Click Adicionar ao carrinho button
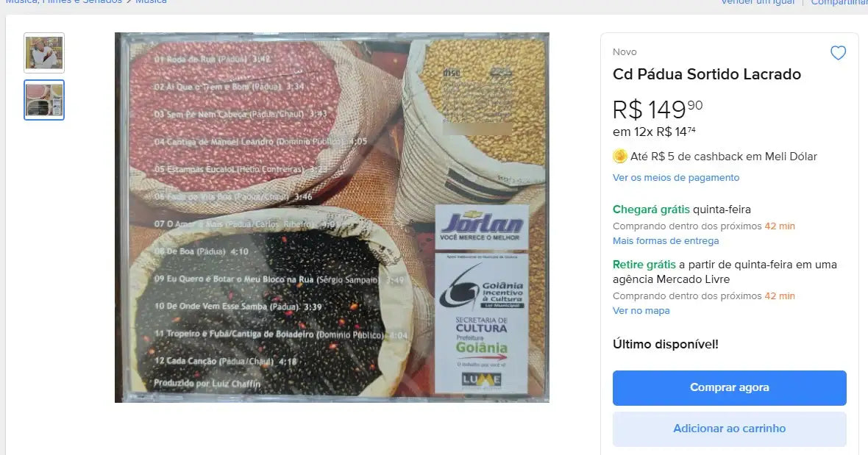 click(729, 429)
